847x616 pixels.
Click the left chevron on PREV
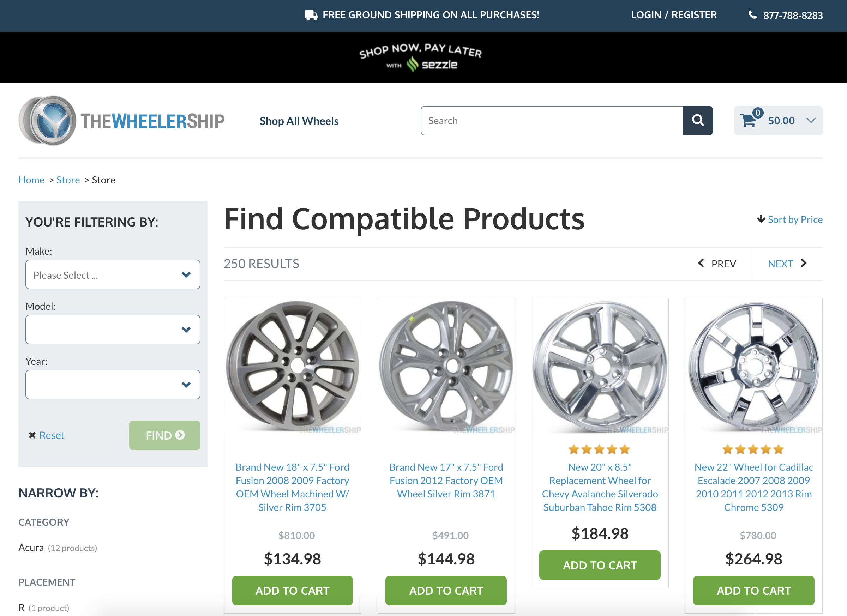pos(701,263)
